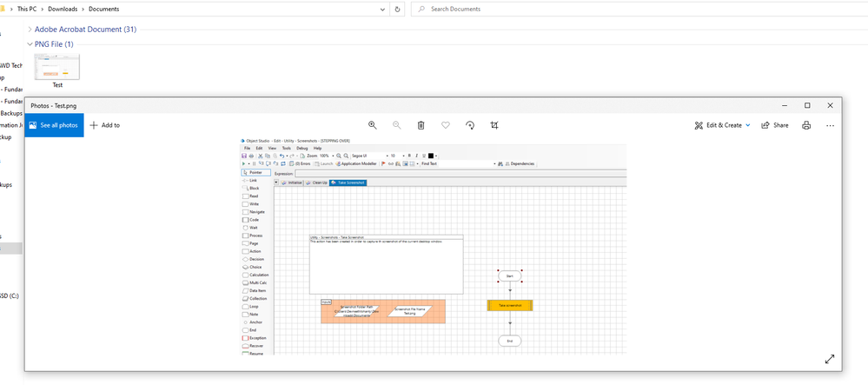Screen dimensions: 868x385
Task: Click See all photos
Action: (x=54, y=125)
